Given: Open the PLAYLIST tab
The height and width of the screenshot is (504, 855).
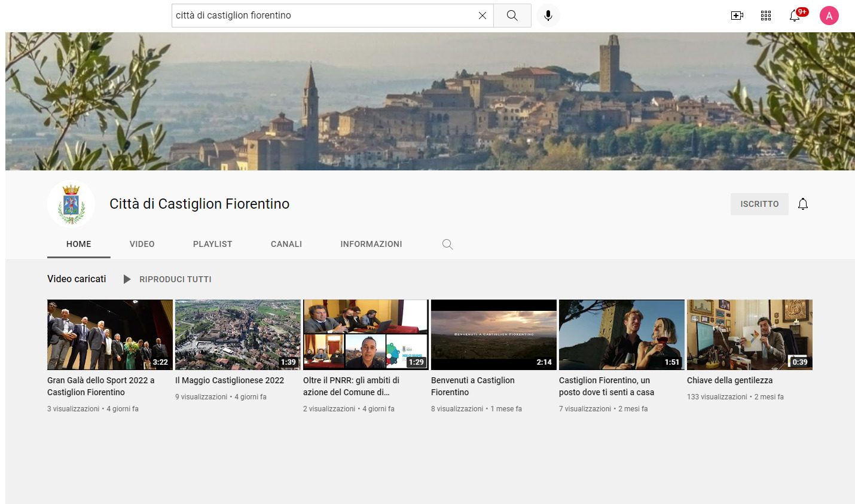Looking at the screenshot, I should click(213, 244).
